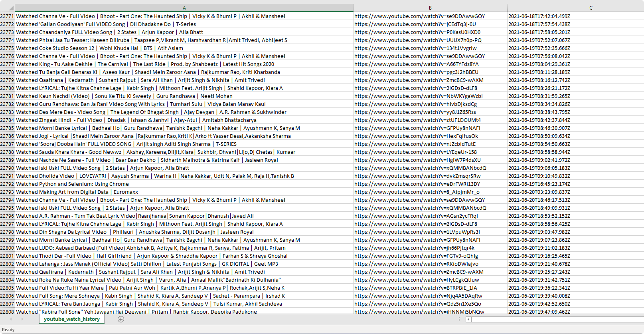
Task: Click cell 'Watched Python and Selenium: Using Chrome'
Action: pos(184,184)
